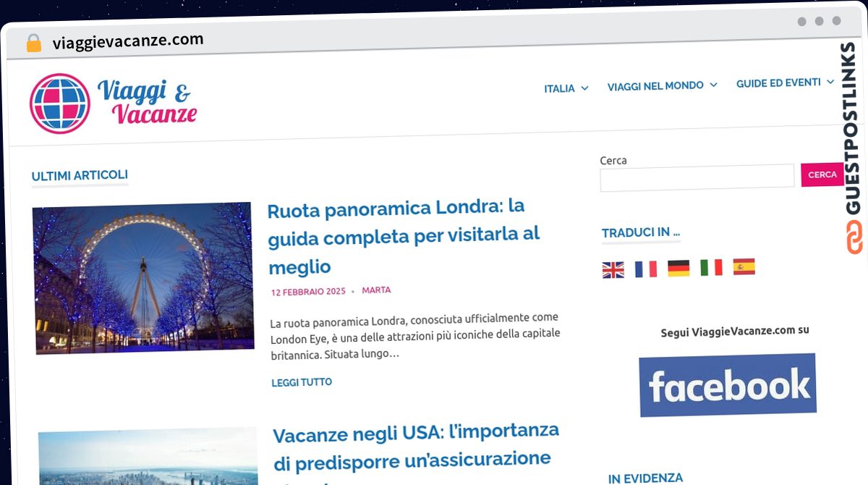Click the IN EVIDENZA heading
The width and height of the screenshot is (868, 485).
[645, 478]
